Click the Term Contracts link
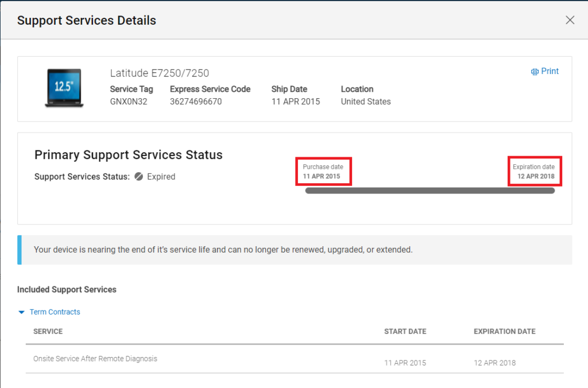This screenshot has width=588, height=388. pos(55,312)
